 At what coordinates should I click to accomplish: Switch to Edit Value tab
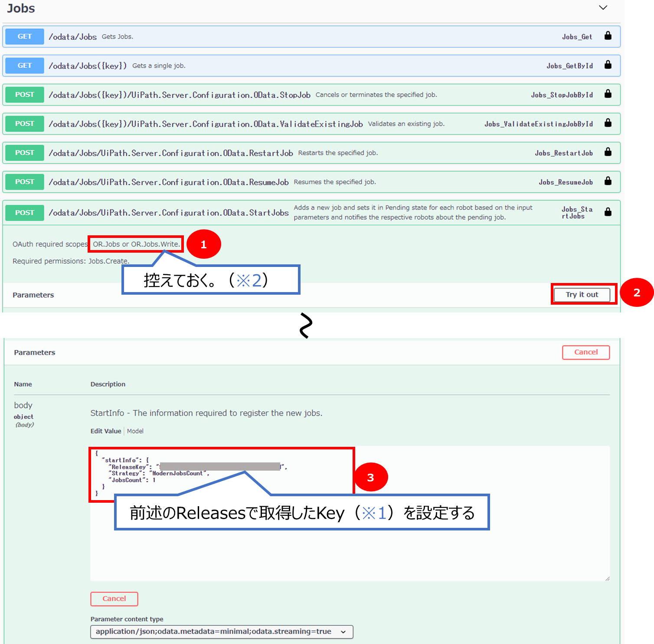point(106,431)
